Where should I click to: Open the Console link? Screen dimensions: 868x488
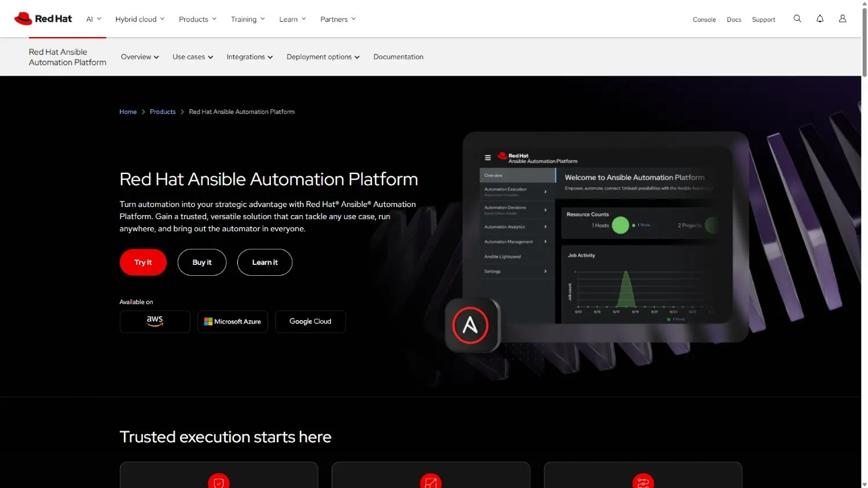[x=704, y=20]
